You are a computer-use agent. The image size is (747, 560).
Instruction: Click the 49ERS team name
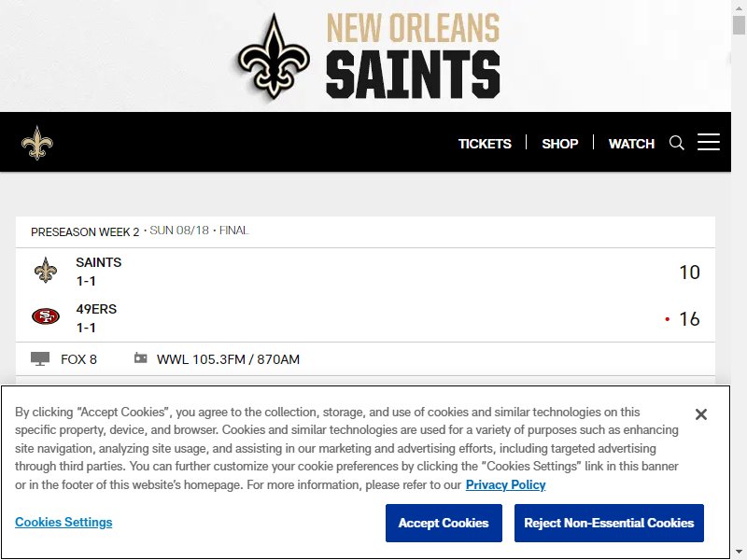tap(96, 309)
